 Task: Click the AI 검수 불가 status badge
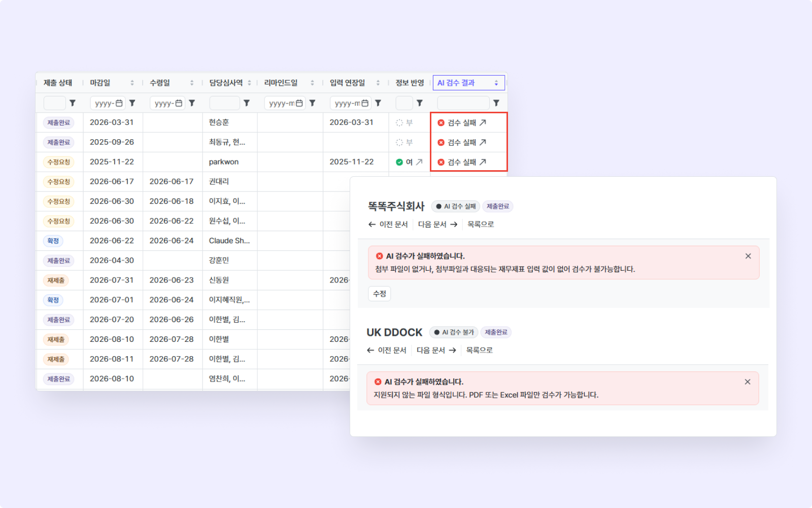[453, 332]
